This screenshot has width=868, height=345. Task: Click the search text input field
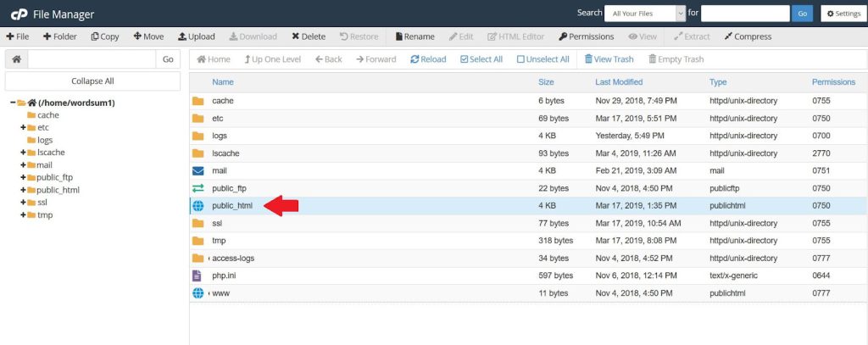pyautogui.click(x=745, y=14)
